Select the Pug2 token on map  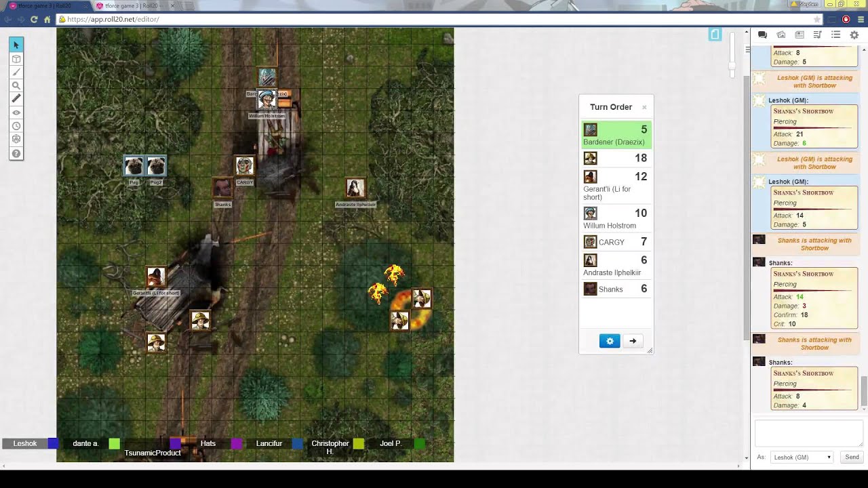click(156, 166)
